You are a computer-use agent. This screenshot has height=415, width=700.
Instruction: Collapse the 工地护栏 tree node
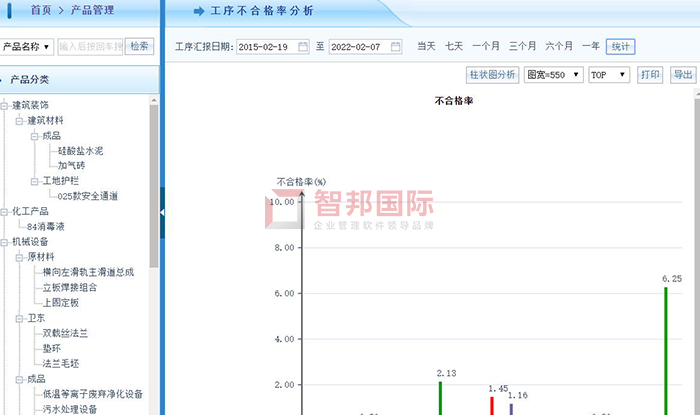35,181
